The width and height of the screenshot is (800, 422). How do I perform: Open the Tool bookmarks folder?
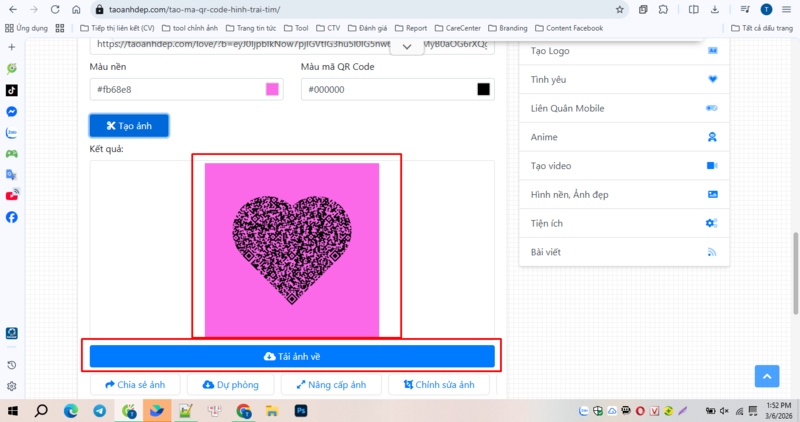(296, 28)
